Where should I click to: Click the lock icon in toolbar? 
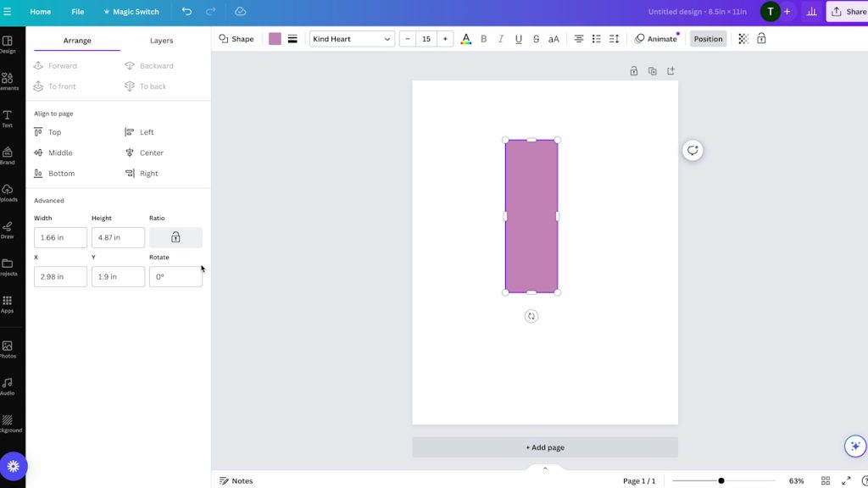761,39
